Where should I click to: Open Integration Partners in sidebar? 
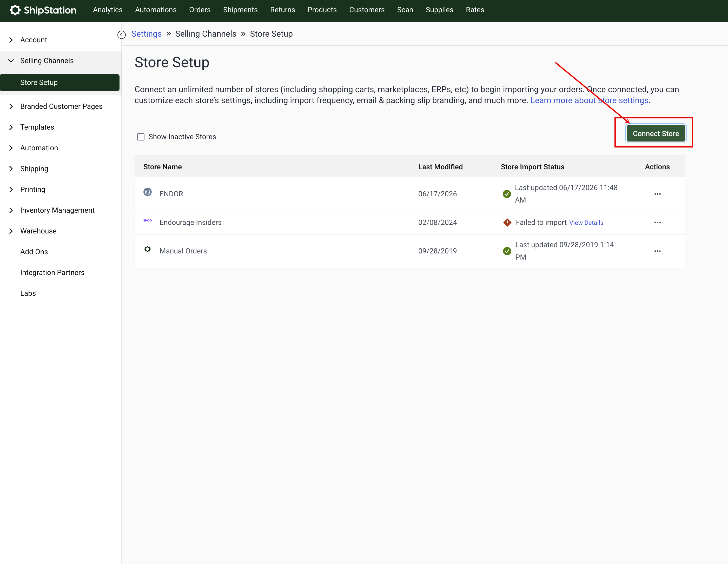click(x=52, y=272)
